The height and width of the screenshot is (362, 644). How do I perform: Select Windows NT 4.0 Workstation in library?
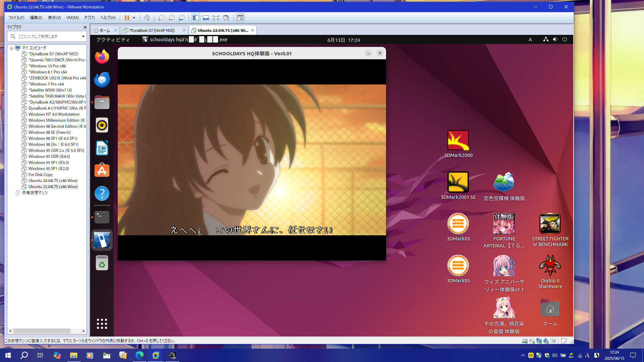(x=54, y=114)
